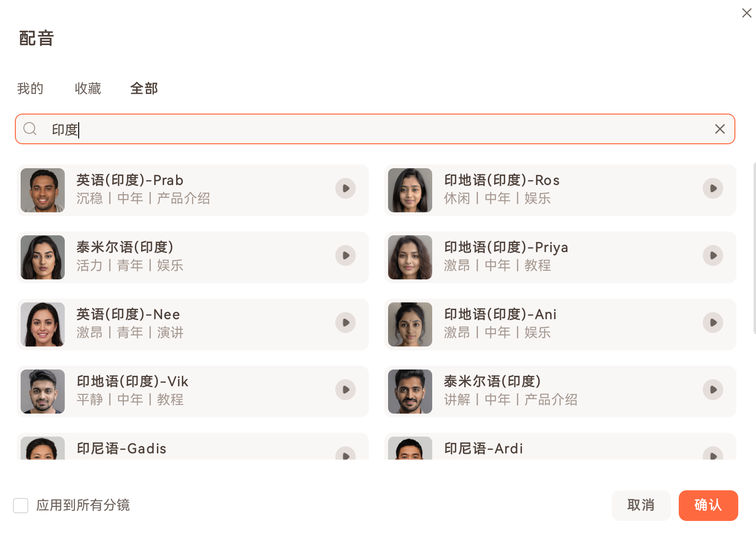Click the search magnifier icon

pos(30,129)
